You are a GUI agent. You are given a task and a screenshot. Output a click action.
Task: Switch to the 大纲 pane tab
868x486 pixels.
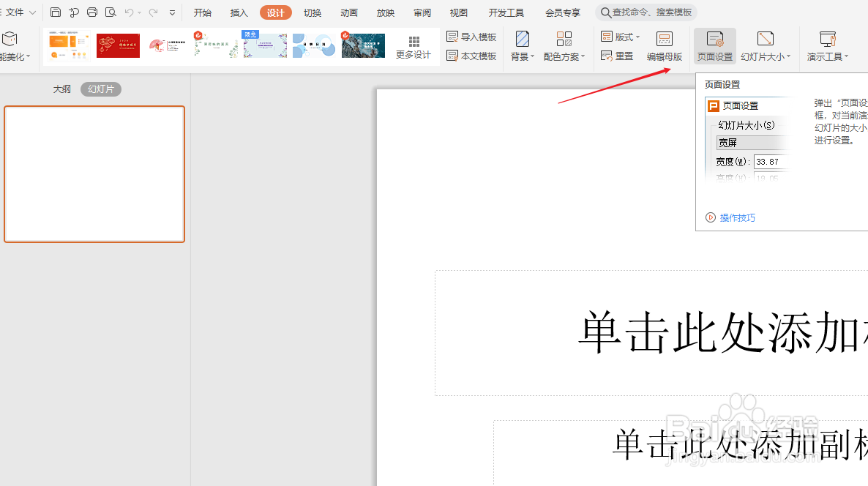click(62, 89)
